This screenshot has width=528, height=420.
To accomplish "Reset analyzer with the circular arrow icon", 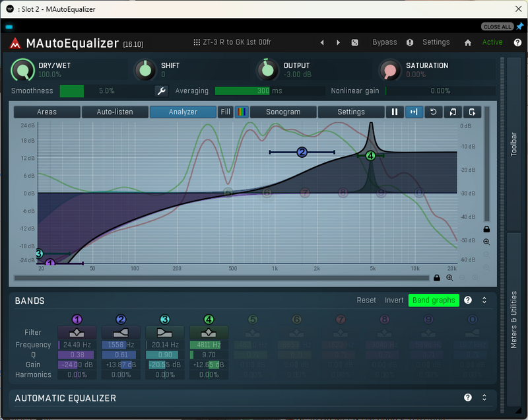I will [x=434, y=112].
